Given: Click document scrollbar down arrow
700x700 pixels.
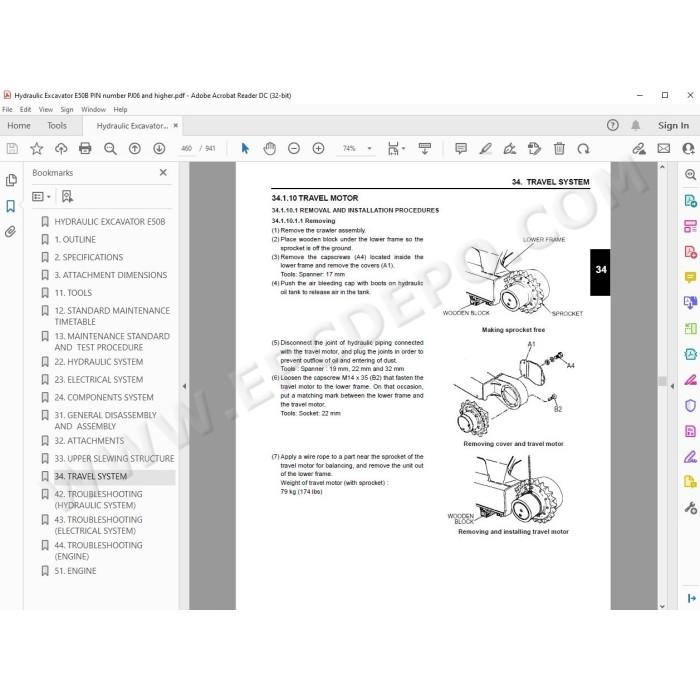Looking at the screenshot, I should pyautogui.click(x=662, y=606).
